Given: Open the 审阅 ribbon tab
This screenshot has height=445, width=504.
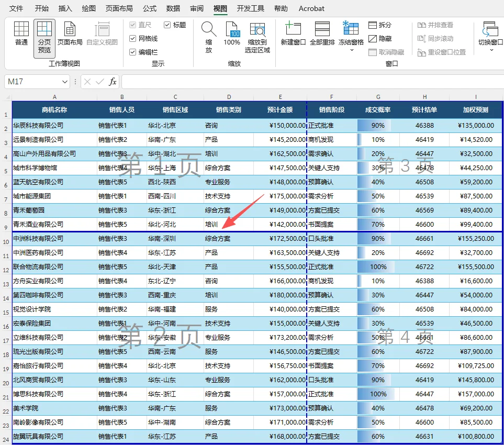Looking at the screenshot, I should 197,8.
